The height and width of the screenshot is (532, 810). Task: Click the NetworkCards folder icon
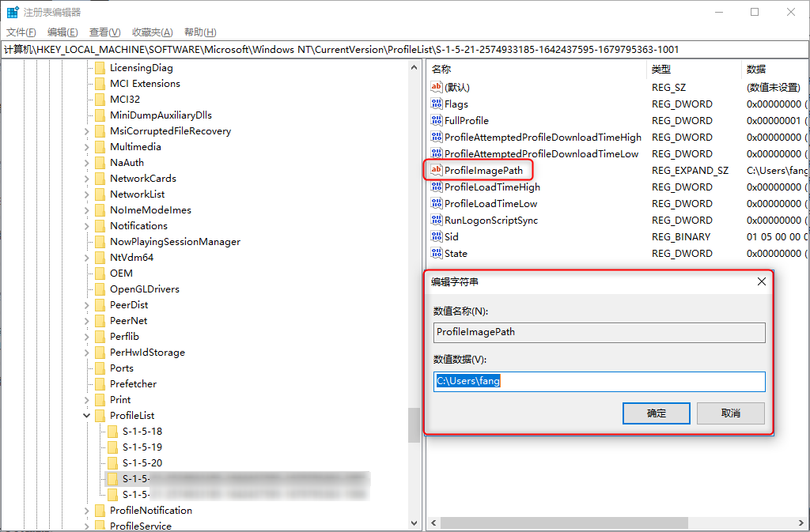[x=100, y=179]
